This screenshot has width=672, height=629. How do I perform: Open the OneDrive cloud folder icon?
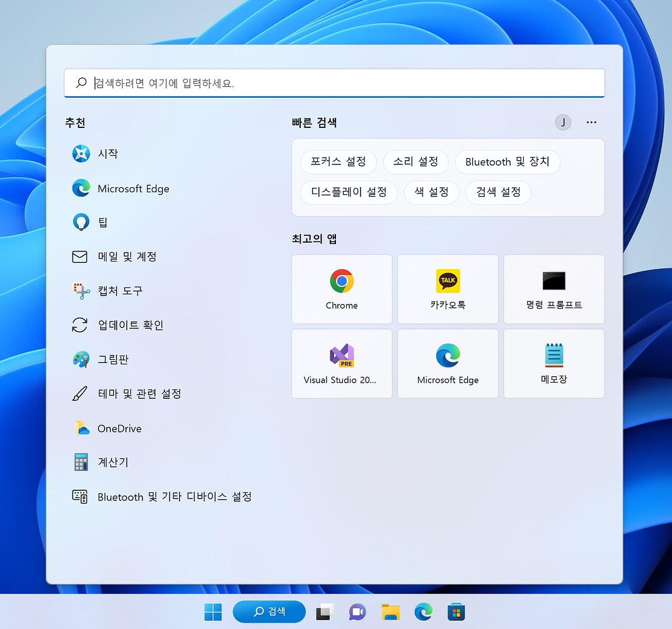[x=81, y=428]
